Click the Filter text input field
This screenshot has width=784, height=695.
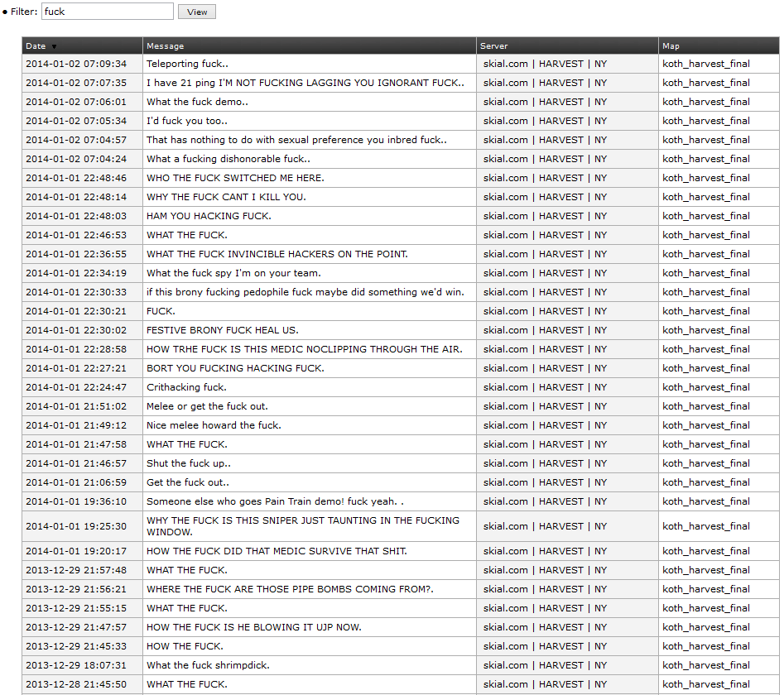pos(108,12)
